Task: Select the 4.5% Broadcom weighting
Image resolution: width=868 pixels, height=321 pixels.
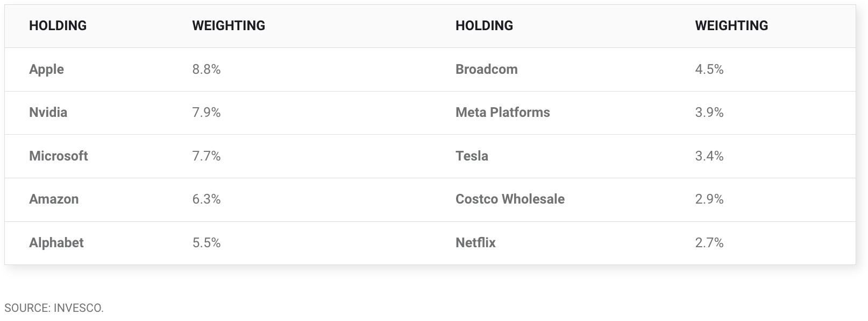Action: coord(709,69)
